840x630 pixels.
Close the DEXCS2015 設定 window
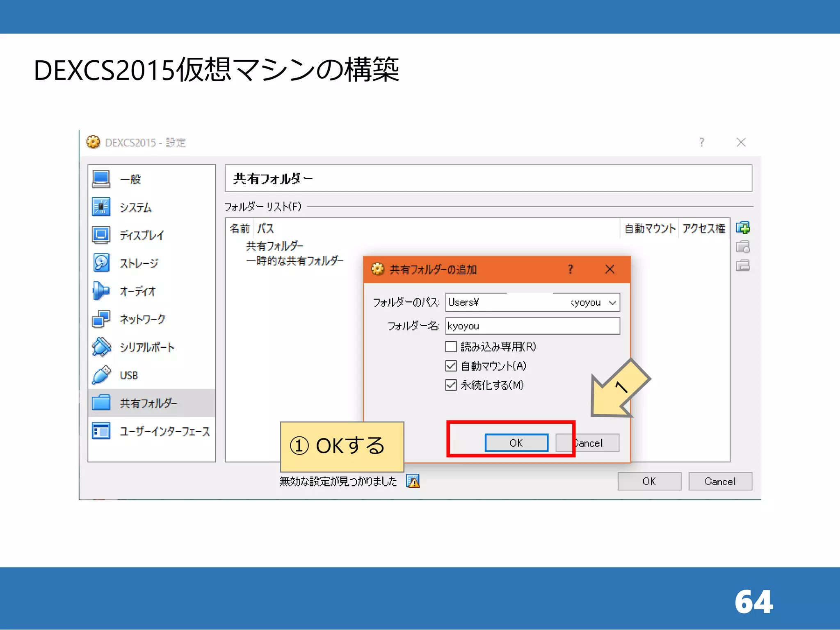(741, 142)
